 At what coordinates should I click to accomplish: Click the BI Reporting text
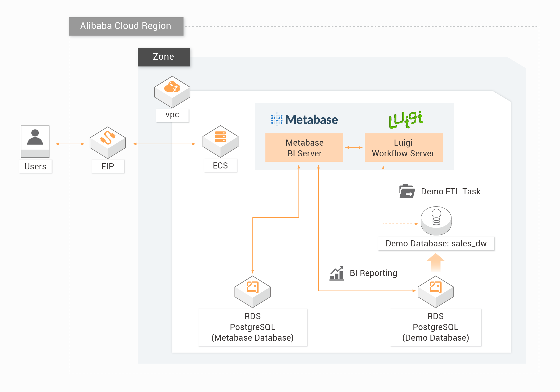(373, 273)
